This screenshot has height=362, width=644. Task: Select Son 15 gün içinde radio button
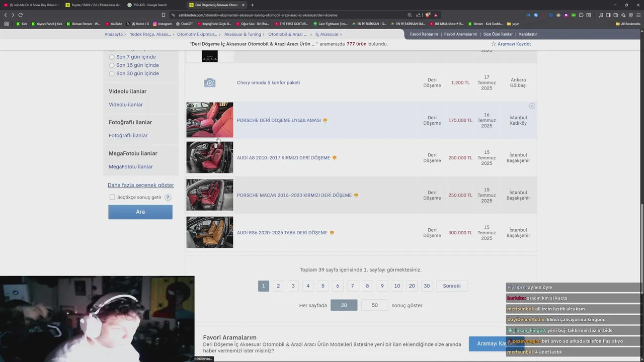112,65
